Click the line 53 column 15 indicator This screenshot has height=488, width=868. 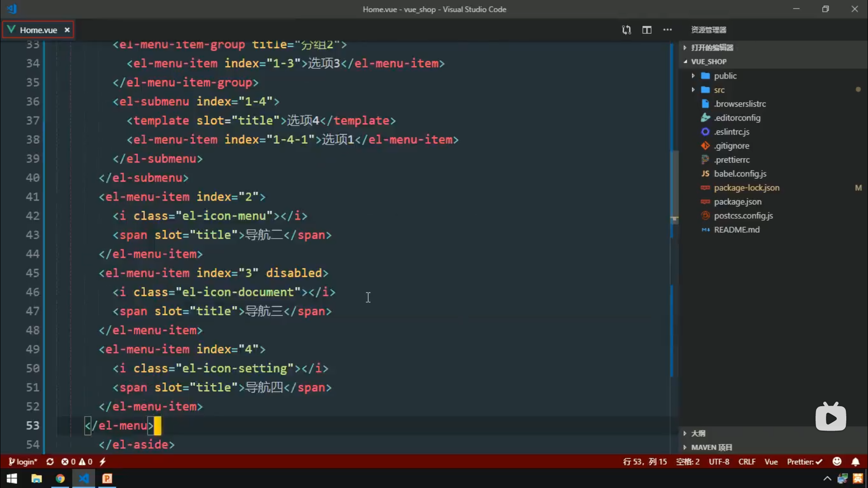645,462
